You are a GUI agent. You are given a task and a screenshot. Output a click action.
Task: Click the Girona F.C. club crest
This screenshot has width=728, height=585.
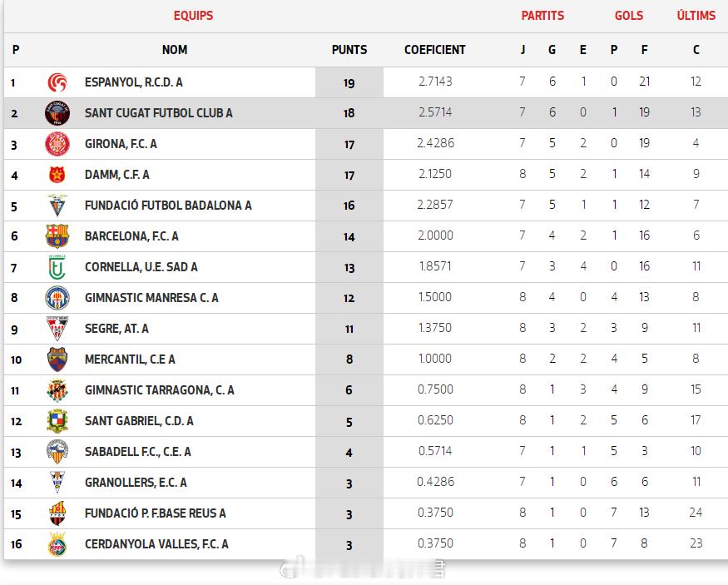point(57,144)
